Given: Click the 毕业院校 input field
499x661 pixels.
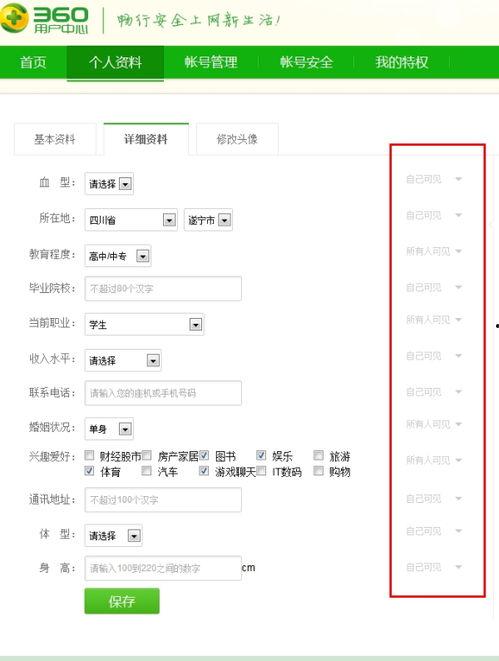Looking at the screenshot, I should pos(163,288).
